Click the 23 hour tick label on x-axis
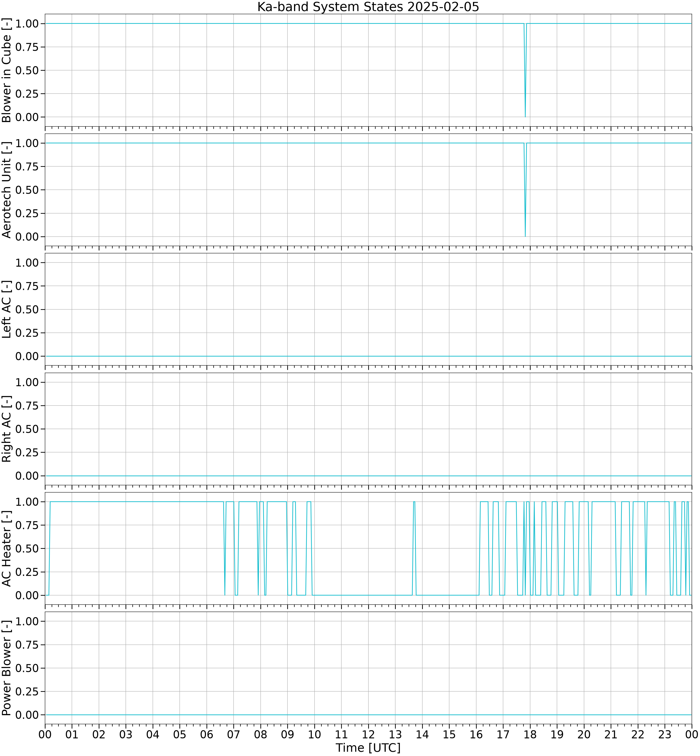The height and width of the screenshot is (756, 700). 665,735
